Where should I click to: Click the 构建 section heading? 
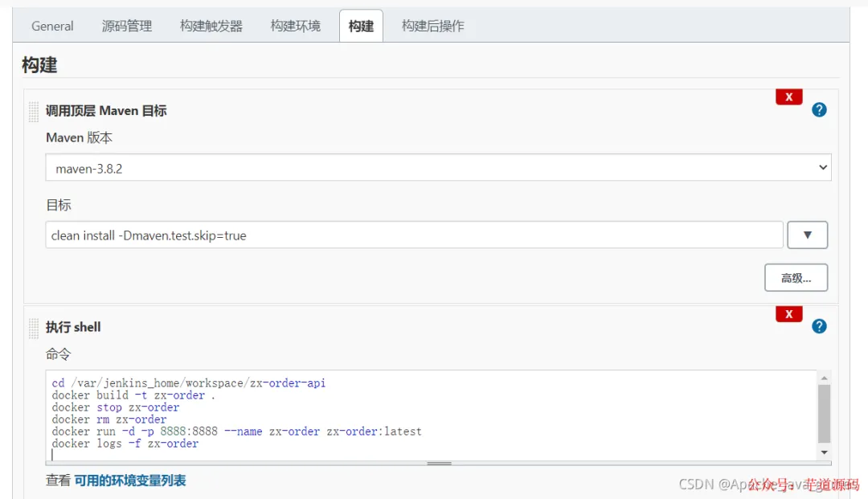point(39,65)
